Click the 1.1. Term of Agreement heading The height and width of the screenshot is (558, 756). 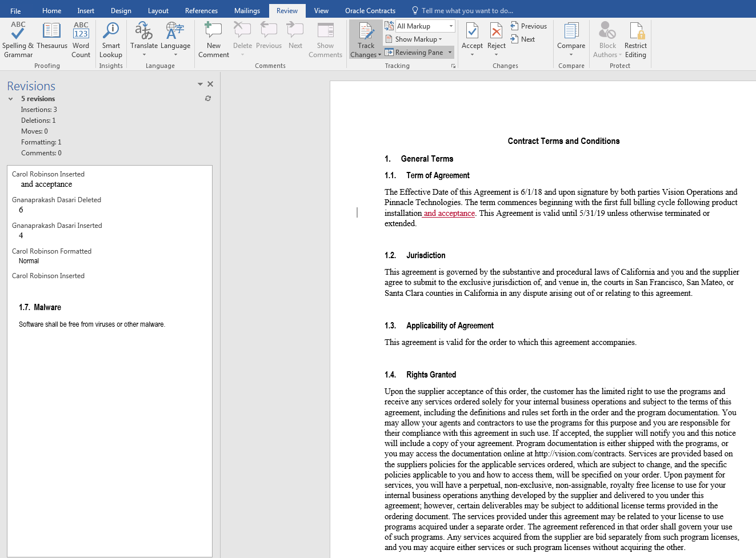coord(427,175)
